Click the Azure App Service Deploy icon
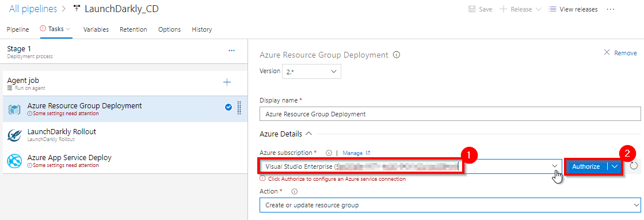This screenshot has width=644, height=220. coord(14,161)
